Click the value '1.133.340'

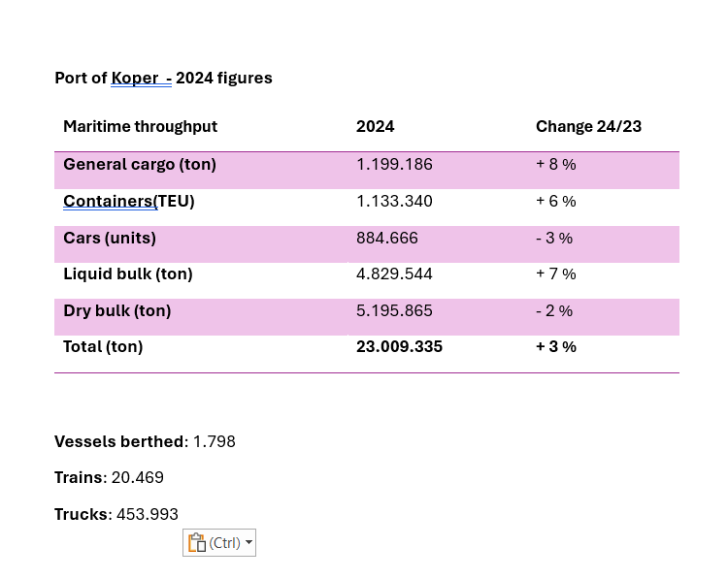click(394, 201)
